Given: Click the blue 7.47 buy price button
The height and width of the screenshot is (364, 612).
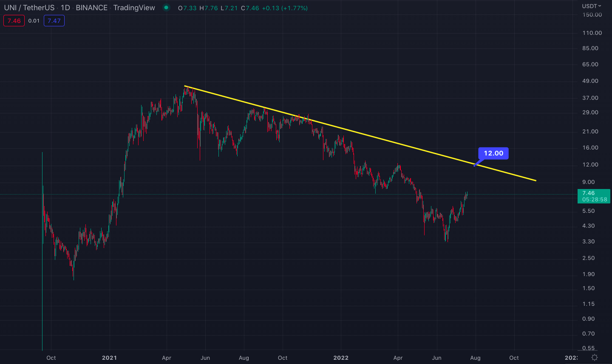Looking at the screenshot, I should click(54, 21).
